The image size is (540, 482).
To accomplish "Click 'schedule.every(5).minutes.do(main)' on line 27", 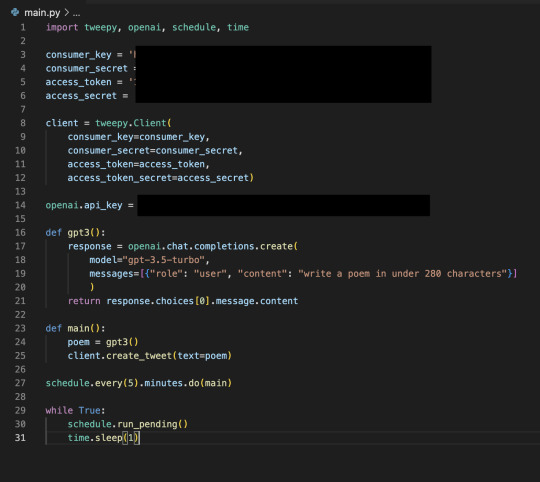I will coord(138,383).
